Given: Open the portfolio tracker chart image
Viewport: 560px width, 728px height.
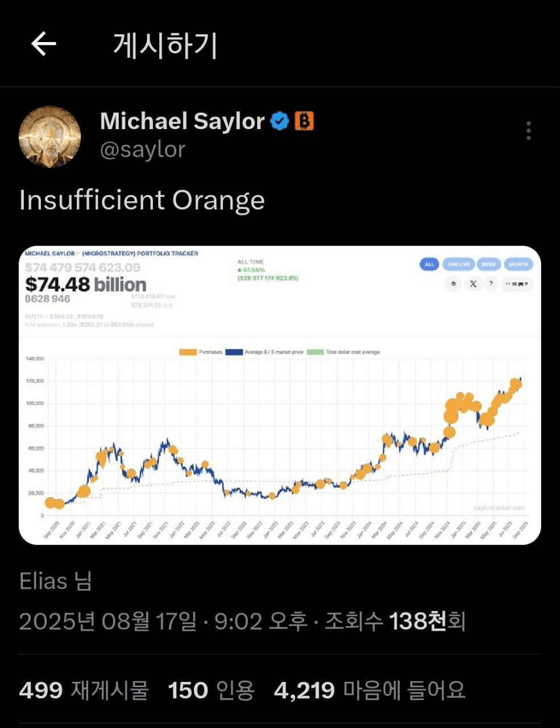Looking at the screenshot, I should click(280, 395).
